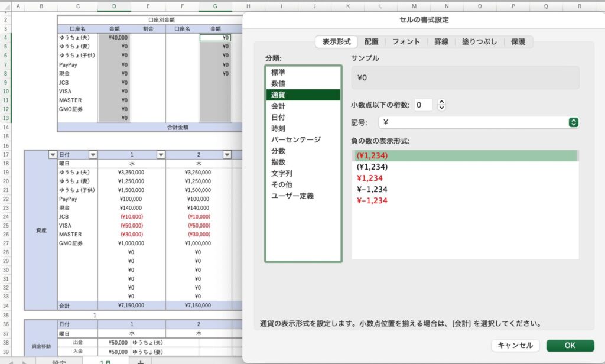Choose 会計 in the category list
Screen dimensions: 605x364
click(x=278, y=106)
